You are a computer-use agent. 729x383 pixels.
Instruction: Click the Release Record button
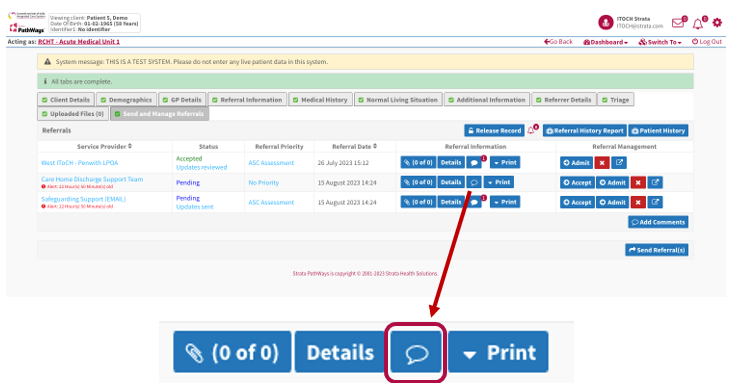(494, 131)
